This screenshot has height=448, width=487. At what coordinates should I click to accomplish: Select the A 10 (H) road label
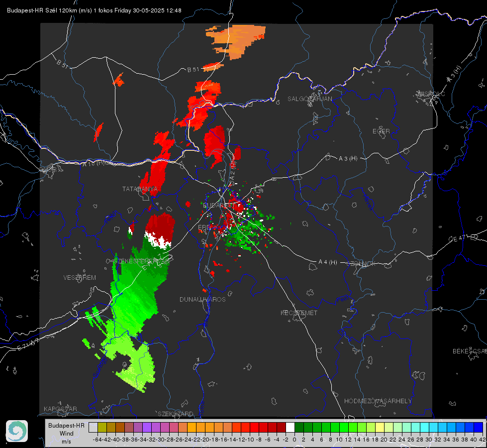[x=94, y=163]
